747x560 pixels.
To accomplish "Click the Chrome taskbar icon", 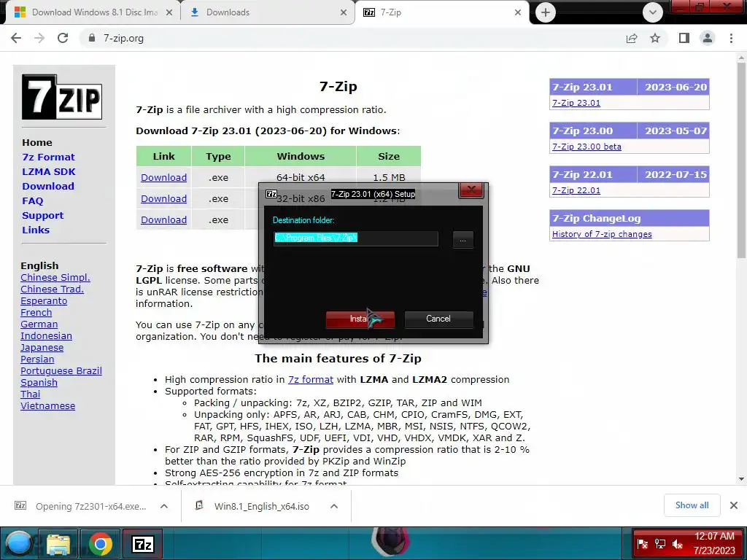I will point(100,544).
